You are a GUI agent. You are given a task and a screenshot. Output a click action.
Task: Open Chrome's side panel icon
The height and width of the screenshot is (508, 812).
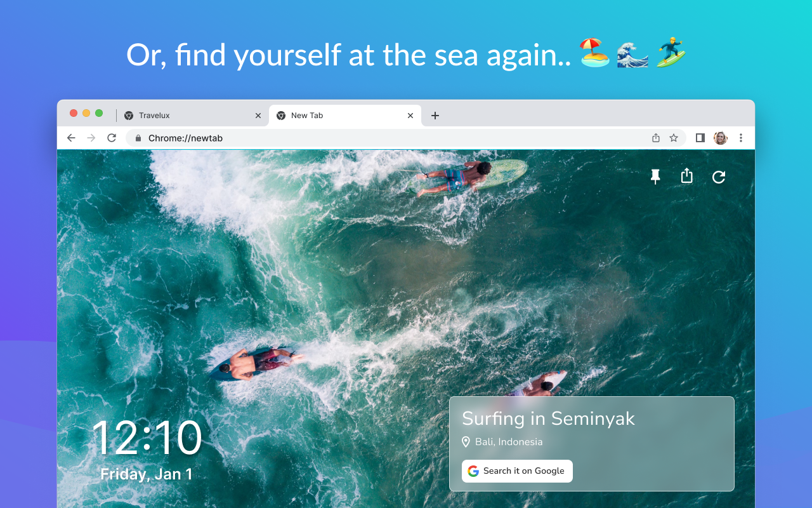(700, 138)
